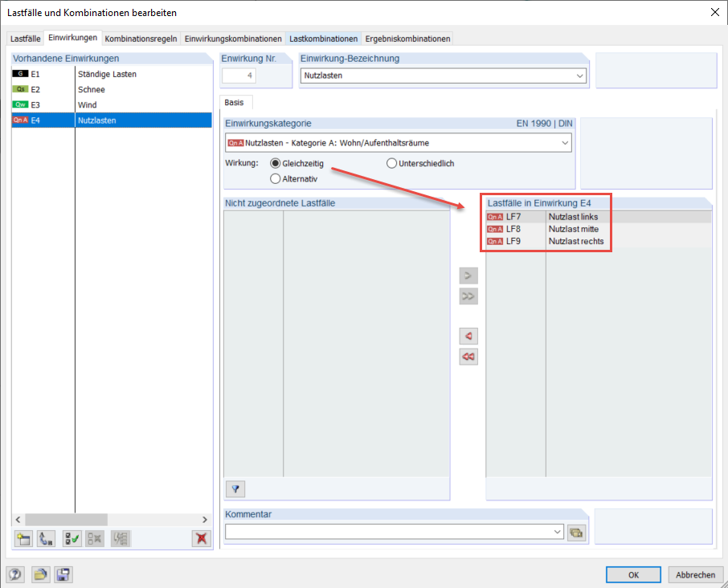Screen dimensions: 728x588
Task: Open the Ergebniskombinationen tab
Action: coord(407,39)
